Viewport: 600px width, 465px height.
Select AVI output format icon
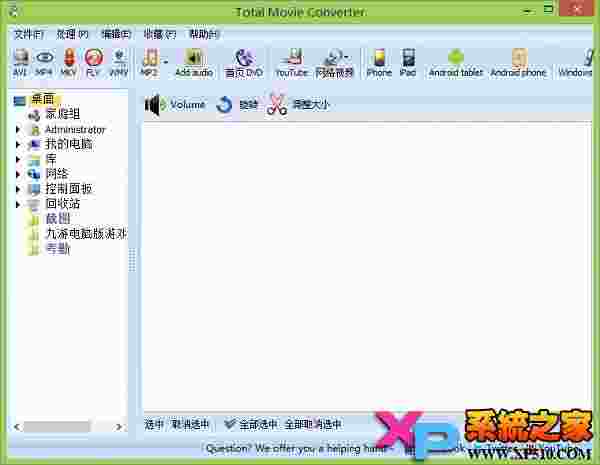tap(20, 63)
